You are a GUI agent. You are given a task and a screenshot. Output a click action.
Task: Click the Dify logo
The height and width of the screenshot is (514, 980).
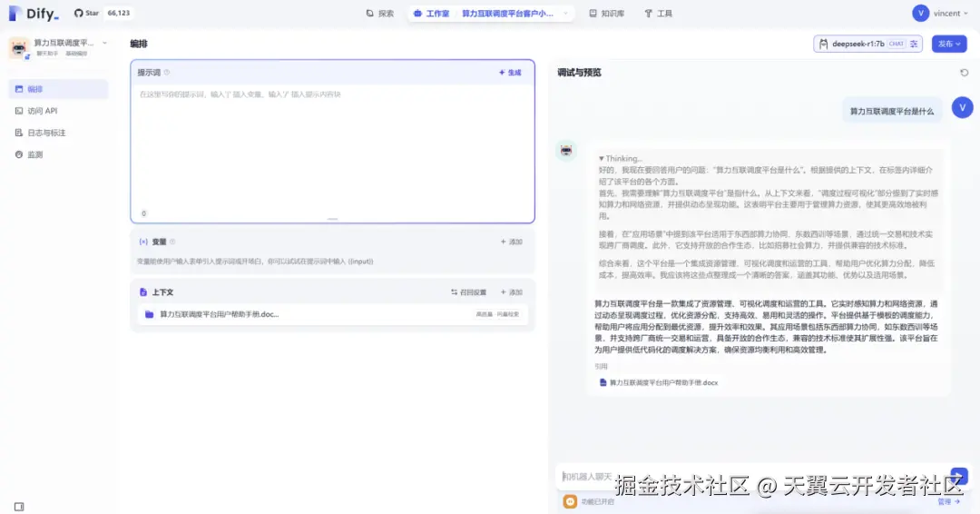(x=34, y=13)
